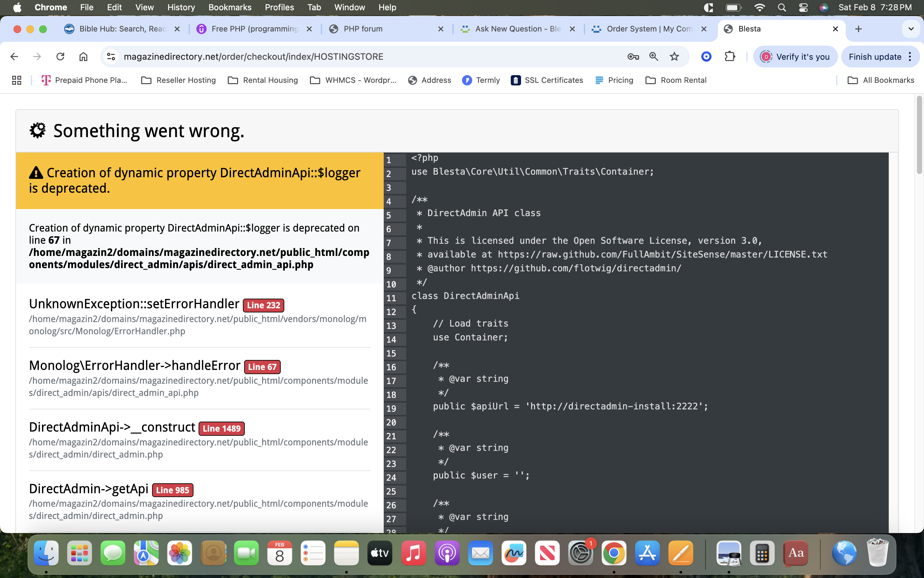Open the Address bookmark
This screenshot has height=578, width=924.
coord(430,80)
